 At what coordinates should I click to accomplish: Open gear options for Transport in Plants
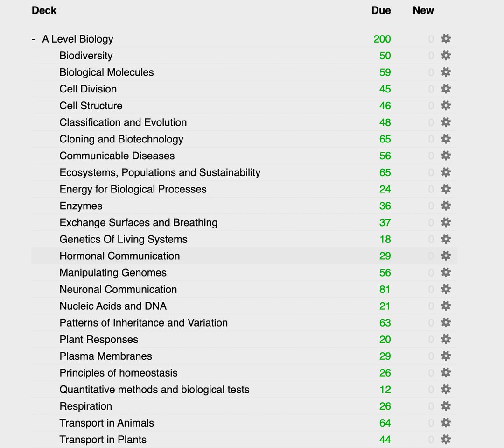tap(446, 440)
